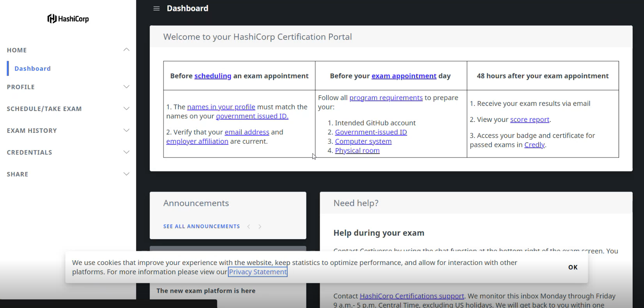Open the Physical room link
Image resolution: width=644 pixels, height=308 pixels.
(x=357, y=150)
